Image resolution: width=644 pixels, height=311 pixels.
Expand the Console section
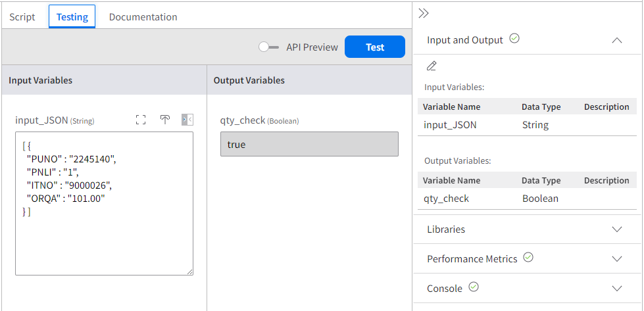coord(617,288)
